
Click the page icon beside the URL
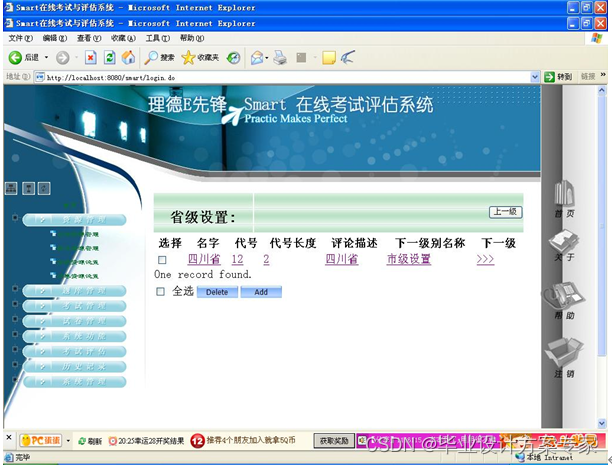[40, 77]
